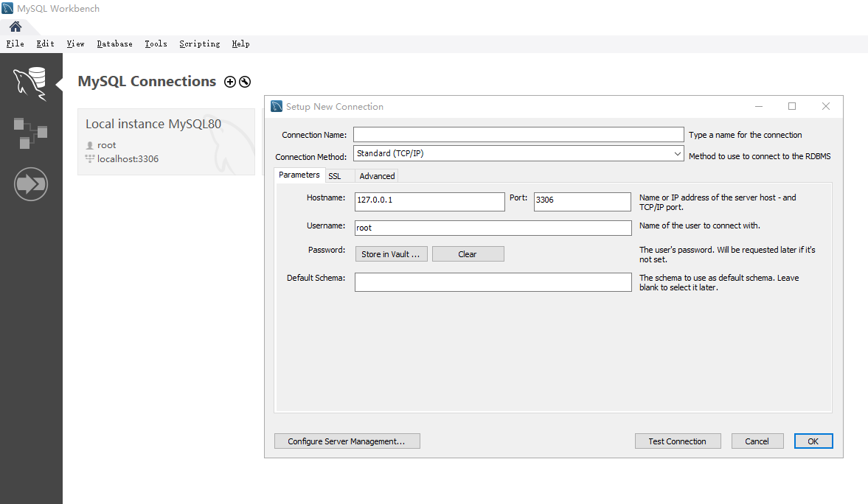Minimize the Setup New Connection dialog
Screen dimensions: 868x504
click(x=759, y=106)
